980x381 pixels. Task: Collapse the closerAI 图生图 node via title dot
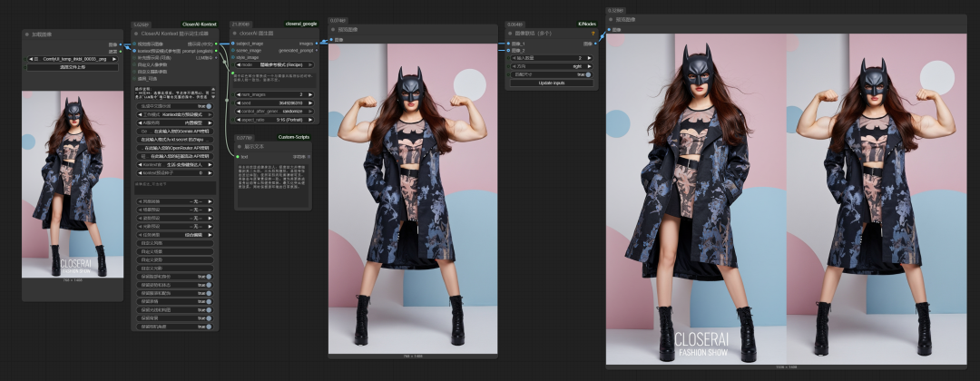tap(235, 33)
